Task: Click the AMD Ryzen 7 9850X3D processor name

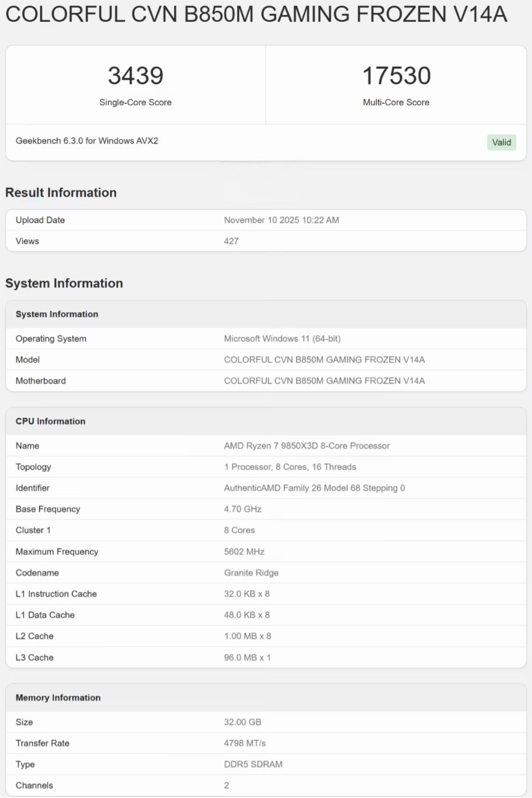Action: (307, 446)
